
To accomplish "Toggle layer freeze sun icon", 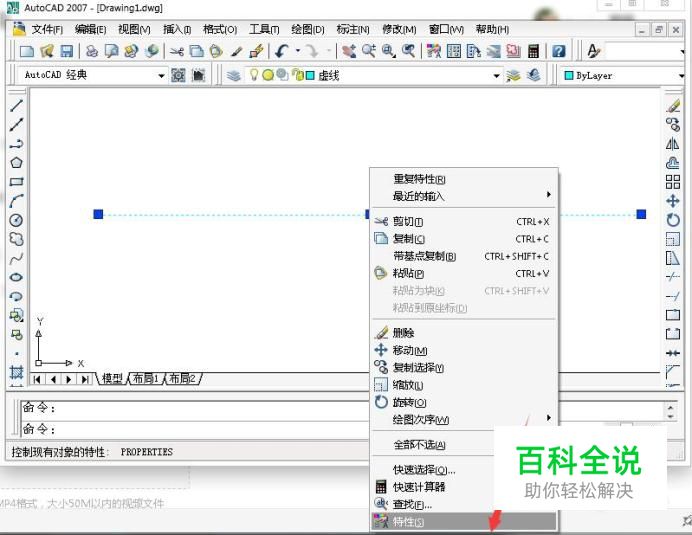I will pyautogui.click(x=267, y=75).
